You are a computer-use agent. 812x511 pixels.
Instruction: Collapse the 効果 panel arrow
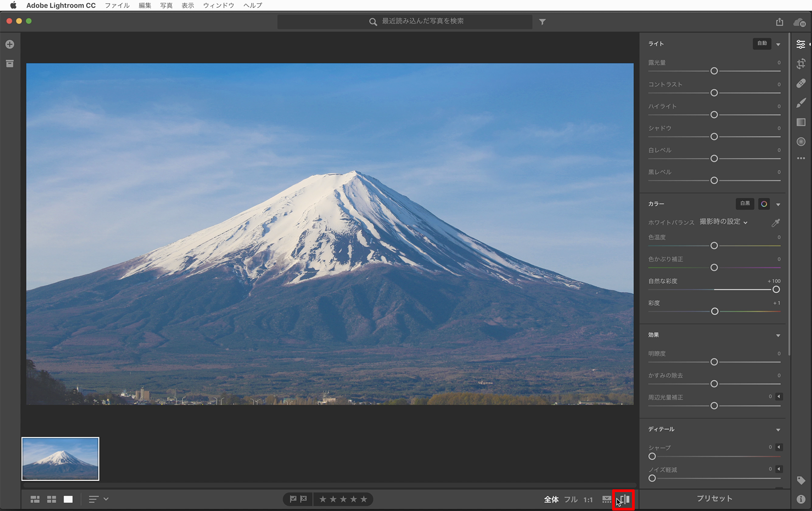point(778,335)
